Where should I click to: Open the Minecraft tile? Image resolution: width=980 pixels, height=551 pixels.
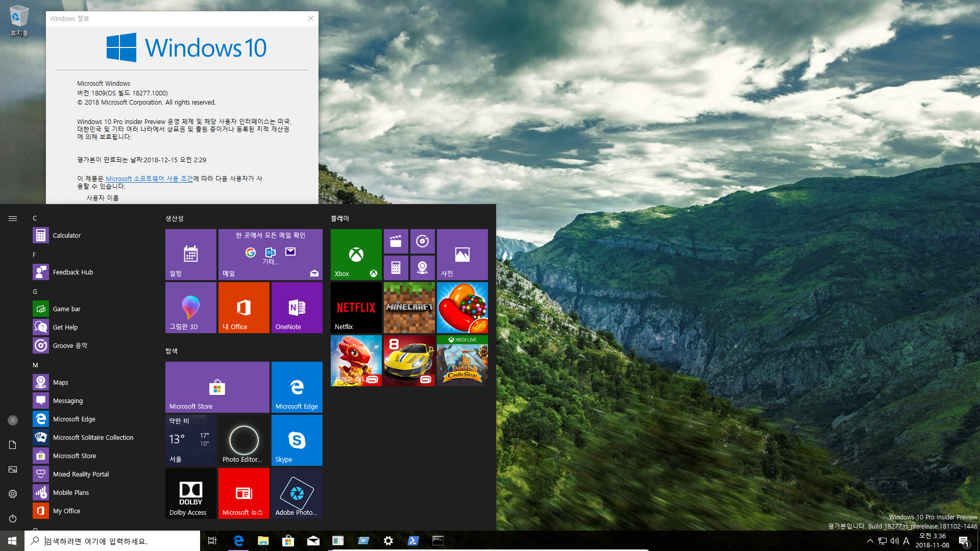[409, 308]
